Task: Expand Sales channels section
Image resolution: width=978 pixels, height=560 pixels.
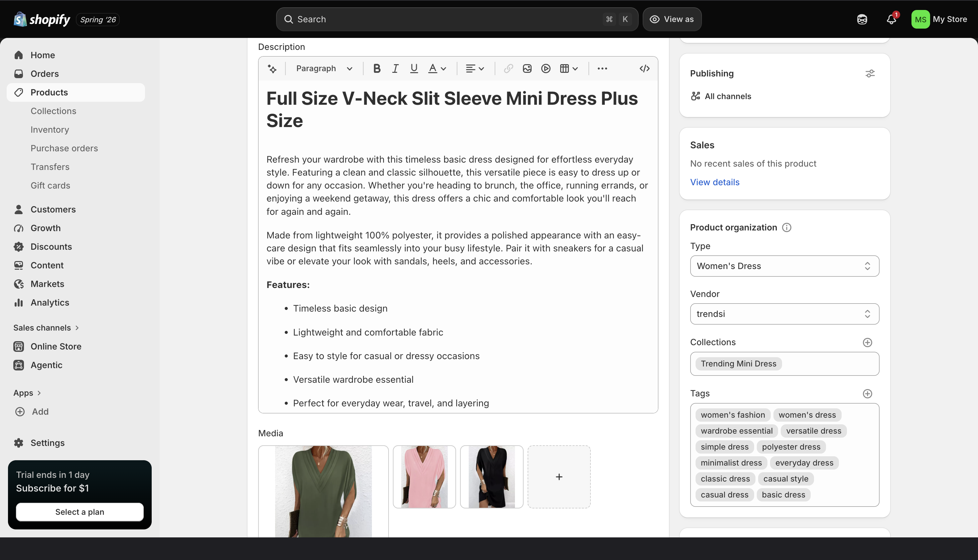Action: point(46,328)
